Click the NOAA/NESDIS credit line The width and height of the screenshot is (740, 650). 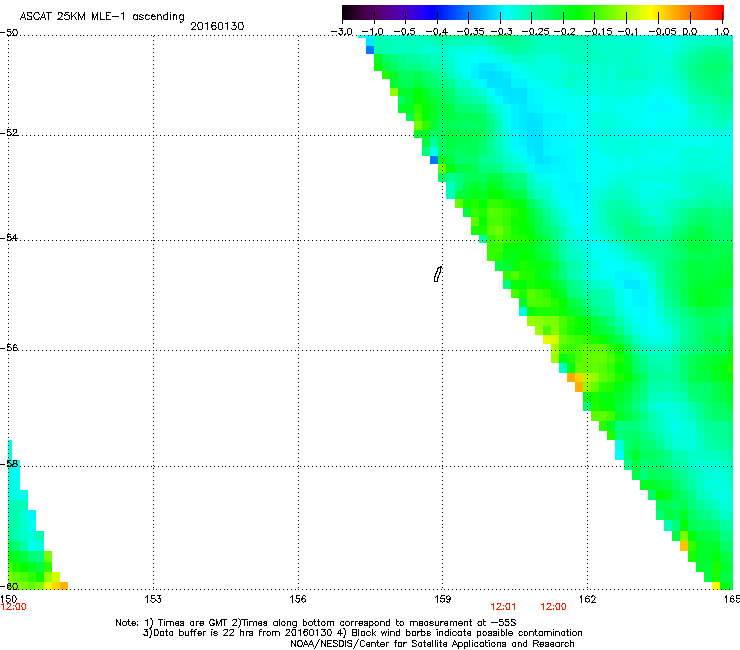tap(432, 644)
